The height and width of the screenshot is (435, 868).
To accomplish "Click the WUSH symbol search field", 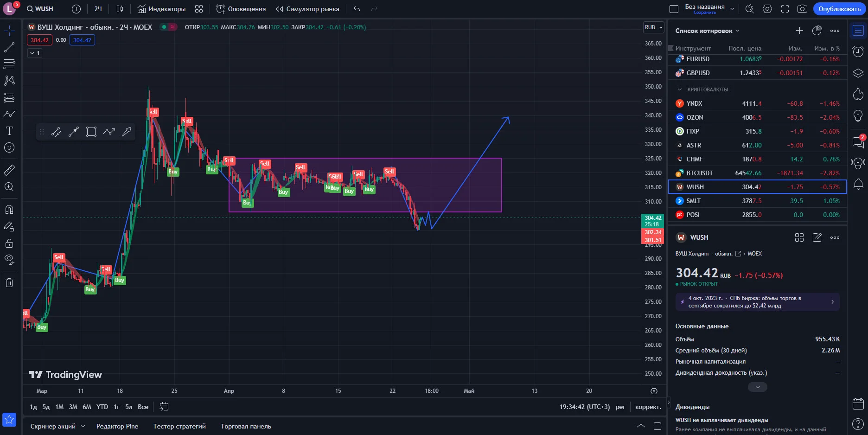I will click(x=40, y=9).
